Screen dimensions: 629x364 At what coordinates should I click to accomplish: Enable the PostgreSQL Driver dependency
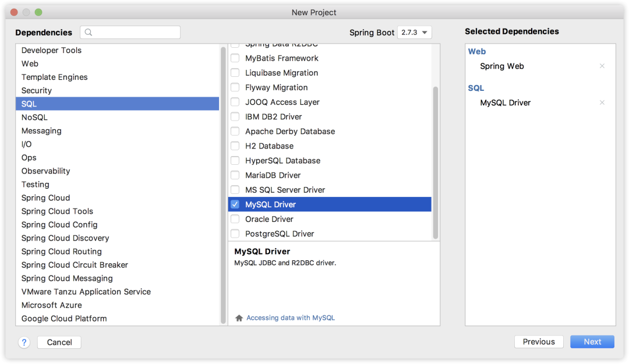(235, 234)
